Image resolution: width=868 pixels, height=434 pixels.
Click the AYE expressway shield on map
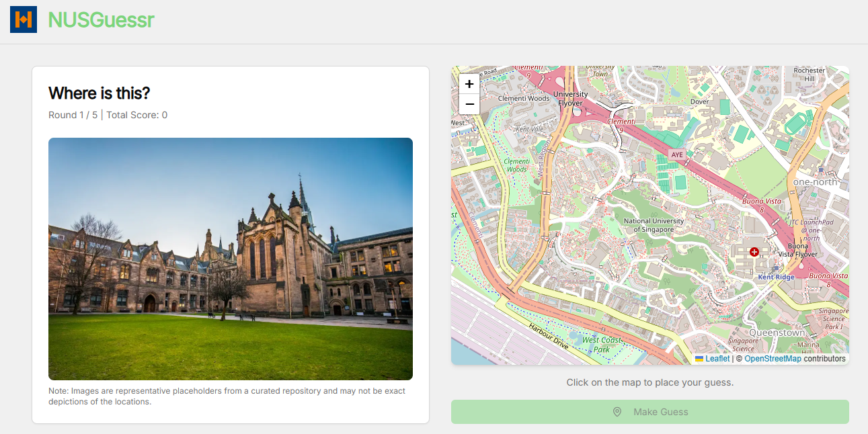pos(677,155)
